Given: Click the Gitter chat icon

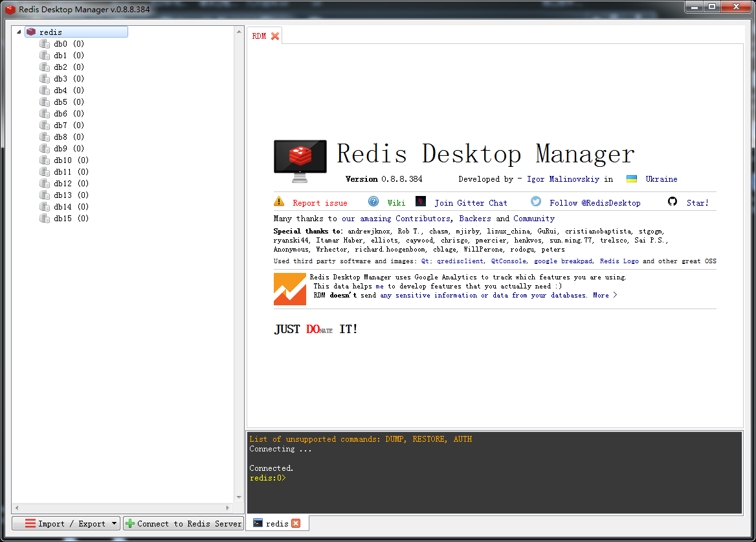Looking at the screenshot, I should click(421, 201).
